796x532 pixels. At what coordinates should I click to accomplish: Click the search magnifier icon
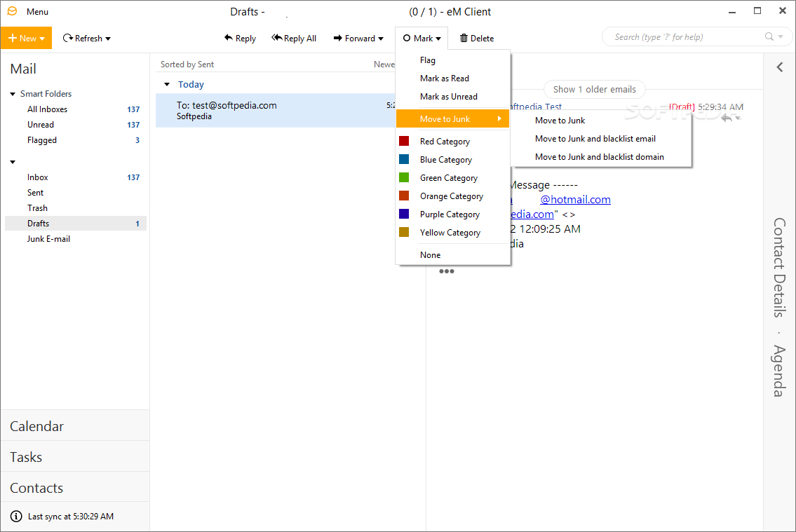[769, 36]
